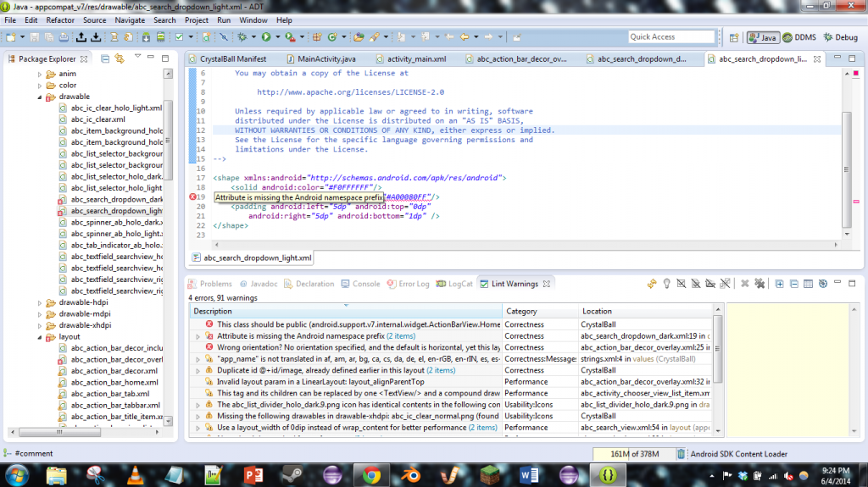Click the Refresh icon in Lint Warnings toolbar

tap(650, 285)
